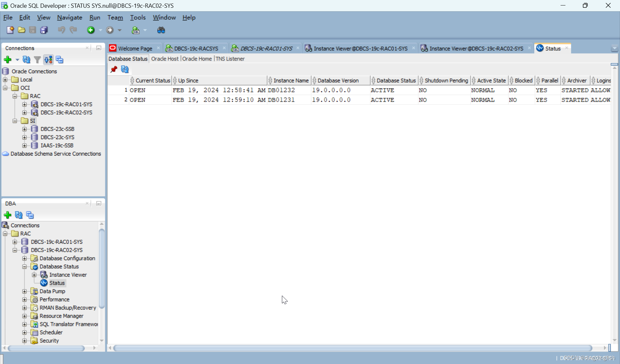Image resolution: width=620 pixels, height=364 pixels.
Task: Select the DBCS-19c-RAC02-SYS connection in Connections tree
Action: (66, 113)
